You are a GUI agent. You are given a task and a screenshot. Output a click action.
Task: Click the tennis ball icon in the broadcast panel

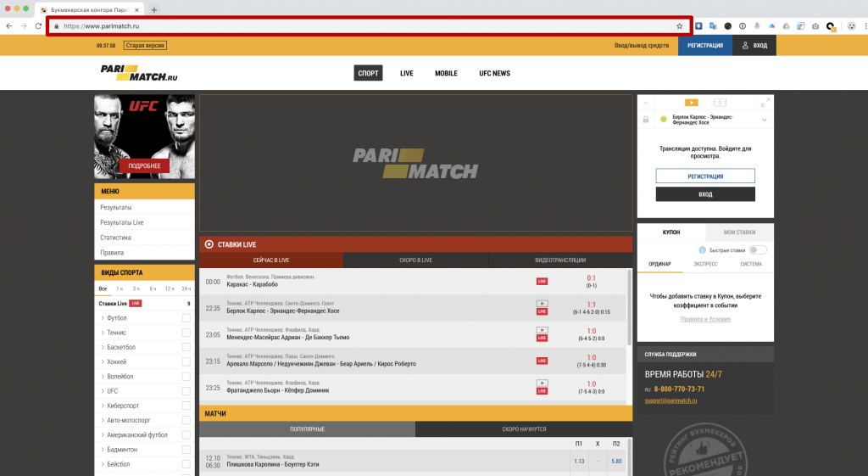pos(663,119)
